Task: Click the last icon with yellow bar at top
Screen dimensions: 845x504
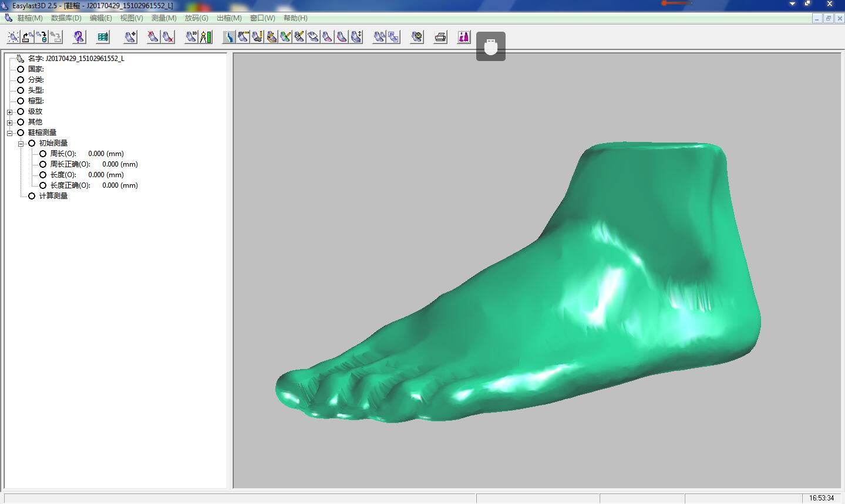Action: click(243, 37)
